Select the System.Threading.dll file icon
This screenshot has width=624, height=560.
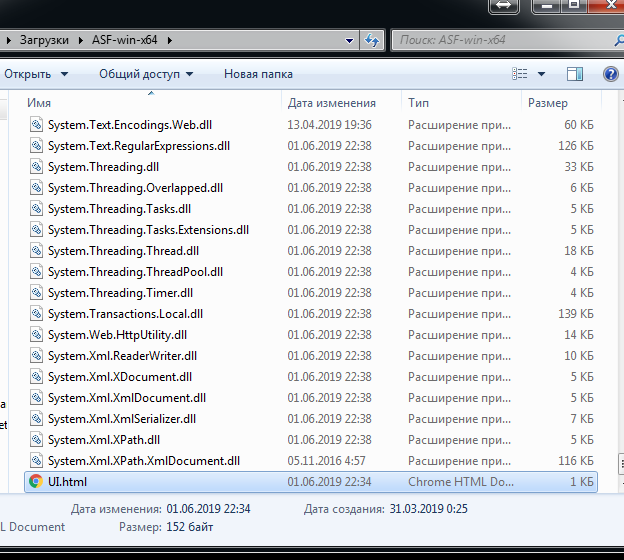point(36,167)
